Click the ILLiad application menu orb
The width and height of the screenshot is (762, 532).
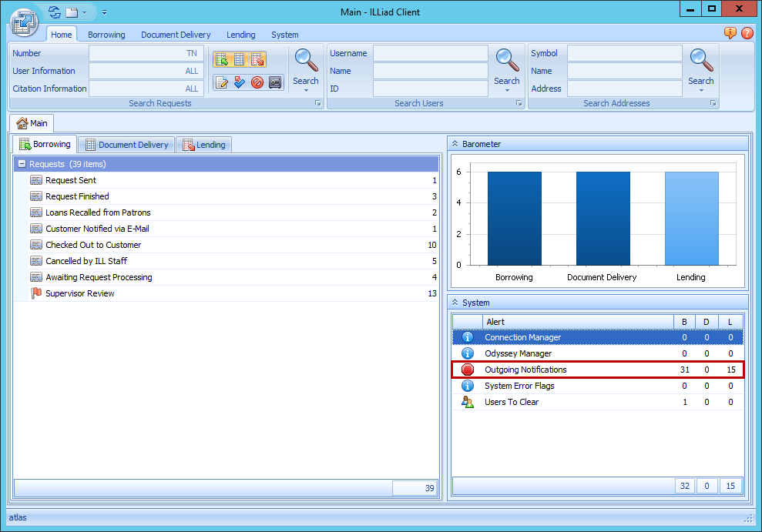(x=25, y=22)
